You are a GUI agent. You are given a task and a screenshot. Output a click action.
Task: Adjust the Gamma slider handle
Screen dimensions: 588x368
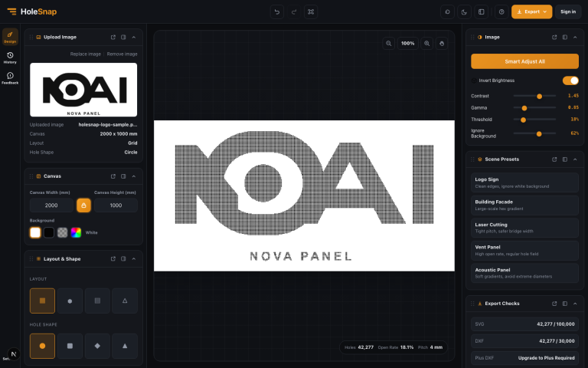click(x=524, y=108)
